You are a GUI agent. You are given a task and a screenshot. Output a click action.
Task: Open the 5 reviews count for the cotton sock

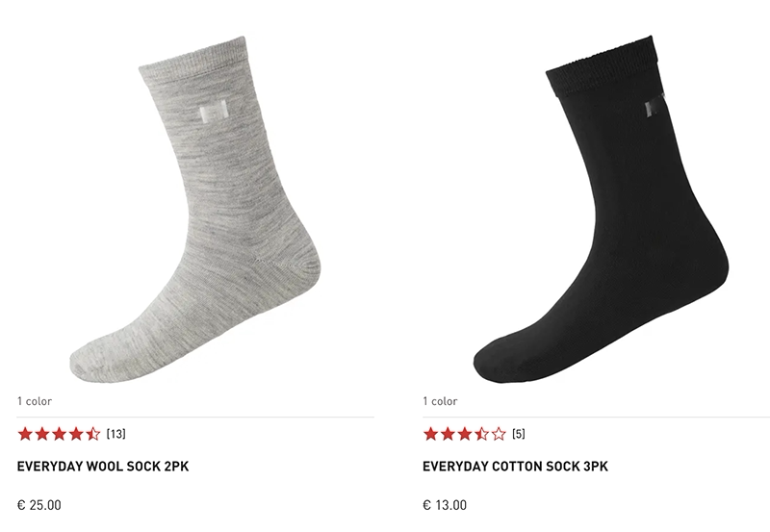(x=519, y=434)
